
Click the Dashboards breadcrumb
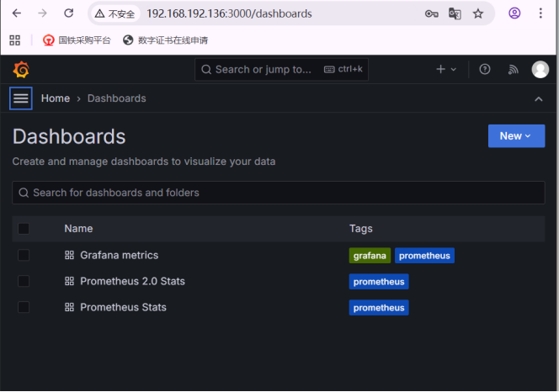point(116,98)
